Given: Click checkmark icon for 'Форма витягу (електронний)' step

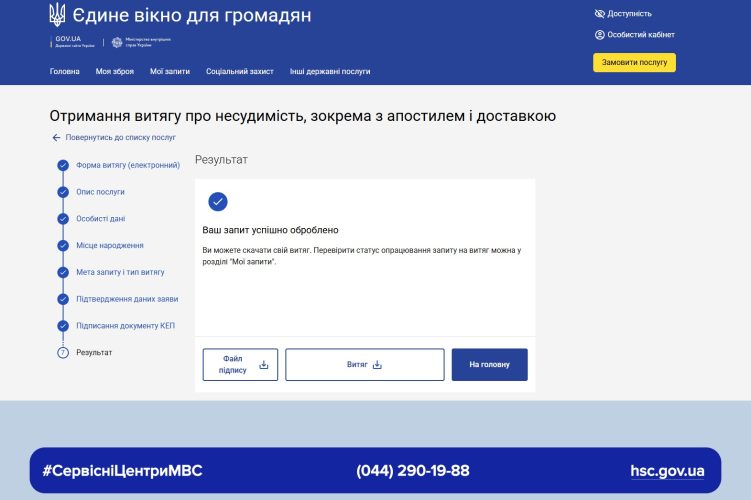Looking at the screenshot, I should (63, 165).
